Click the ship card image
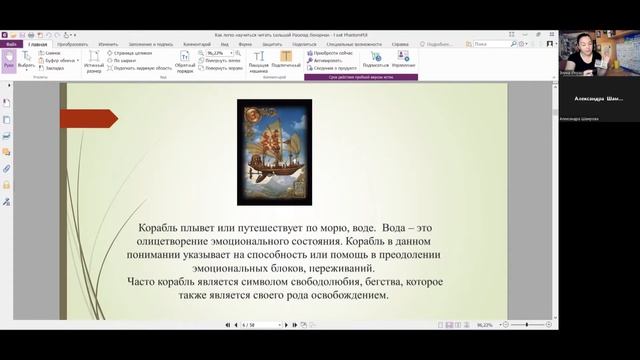 (275, 152)
